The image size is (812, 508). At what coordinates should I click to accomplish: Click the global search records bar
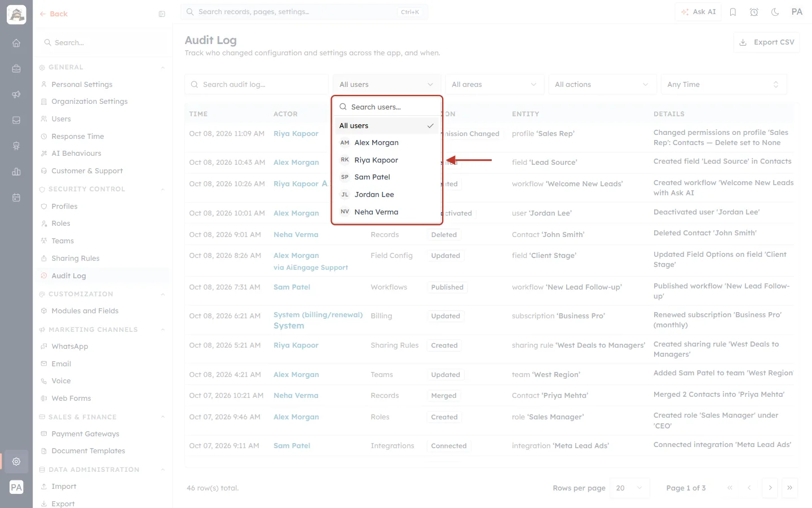(304, 12)
